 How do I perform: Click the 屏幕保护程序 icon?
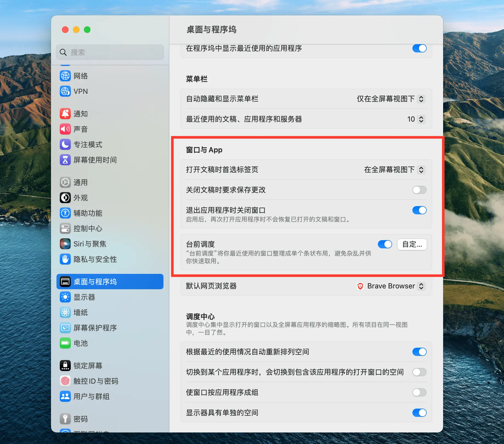65,328
